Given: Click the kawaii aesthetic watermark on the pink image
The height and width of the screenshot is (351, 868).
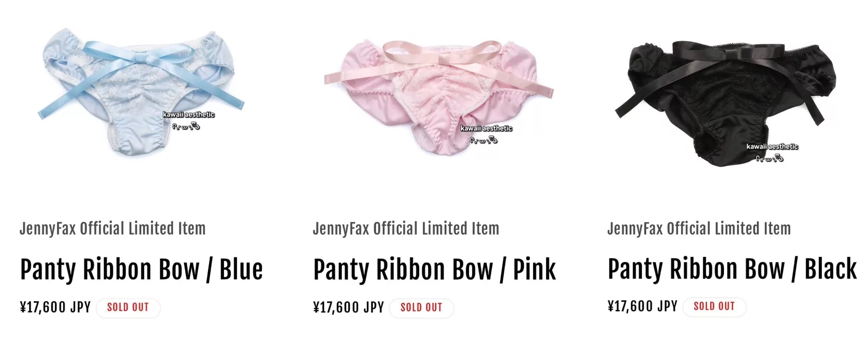Looking at the screenshot, I should pos(486,128).
